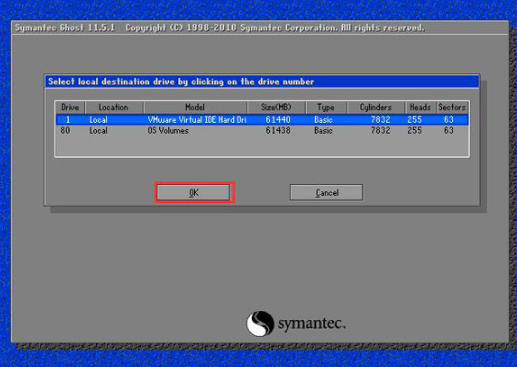Click the OK button
The width and height of the screenshot is (517, 367).
pos(194,193)
